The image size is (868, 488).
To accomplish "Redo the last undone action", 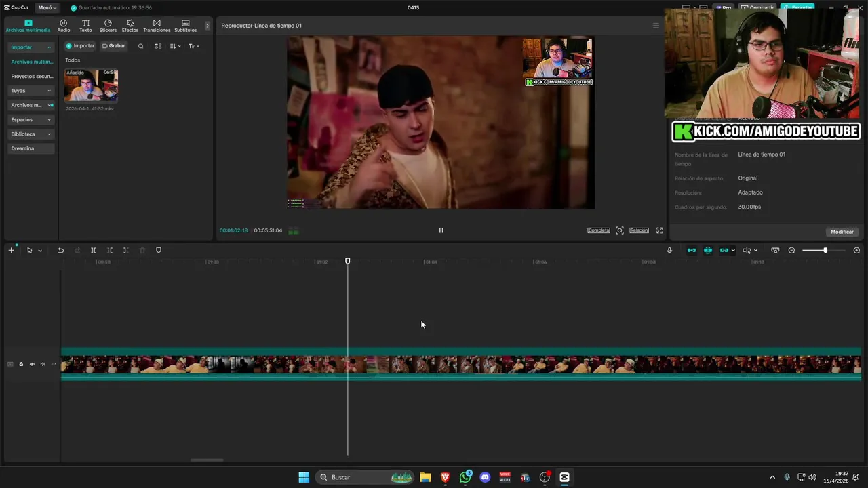I will tap(77, 250).
